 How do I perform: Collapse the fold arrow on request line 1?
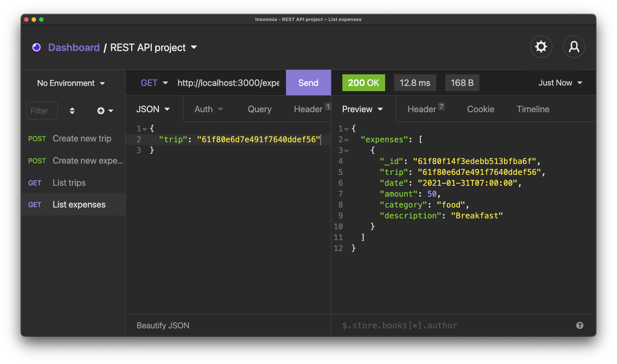(145, 129)
